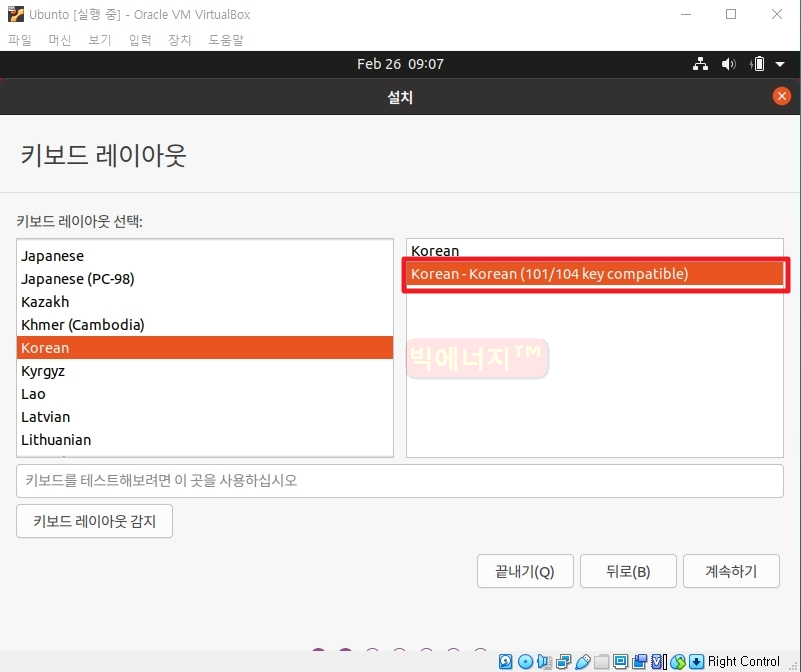Click the mouse integration icon in status bar
The image size is (801, 672).
(x=678, y=662)
